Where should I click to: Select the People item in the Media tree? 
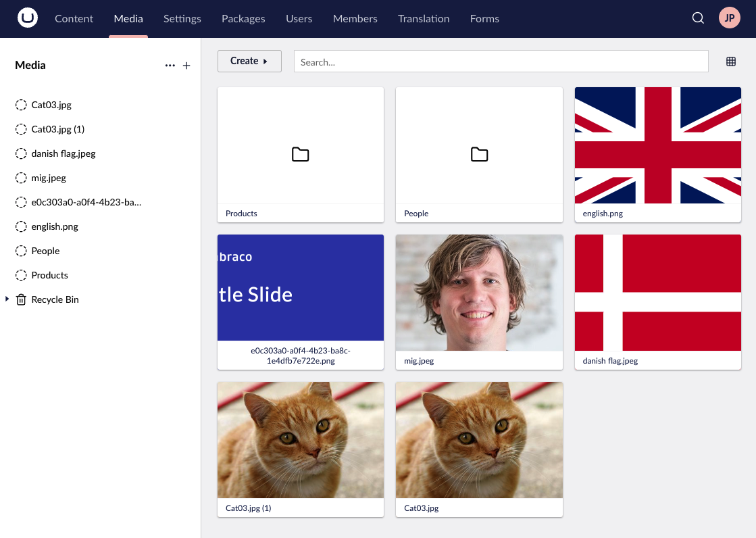pyautogui.click(x=47, y=251)
